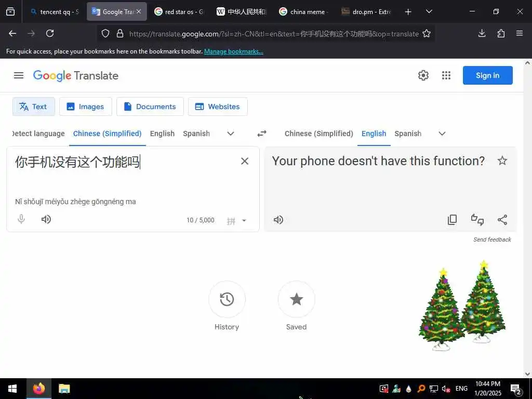Screen dimensions: 532x399
Task: Choose Detect language as source
Action: coord(38,134)
